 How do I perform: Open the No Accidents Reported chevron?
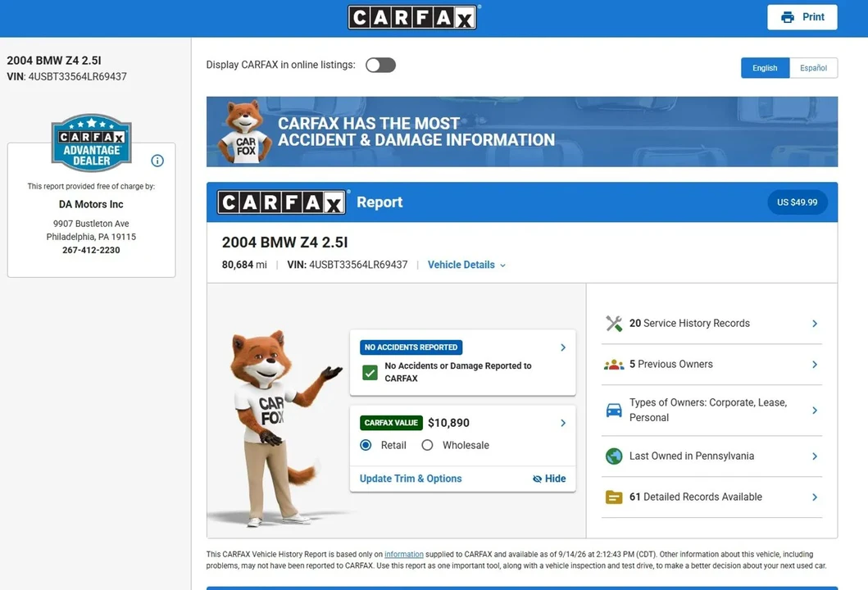(x=563, y=347)
